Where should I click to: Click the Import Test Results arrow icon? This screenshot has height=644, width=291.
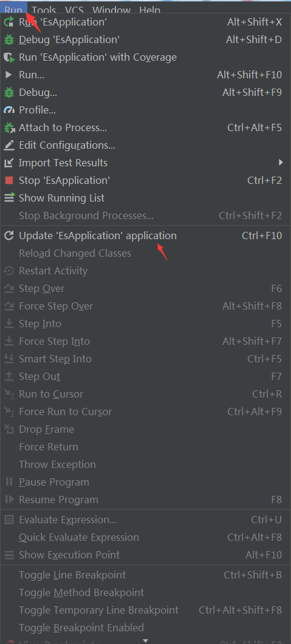[x=9, y=163]
